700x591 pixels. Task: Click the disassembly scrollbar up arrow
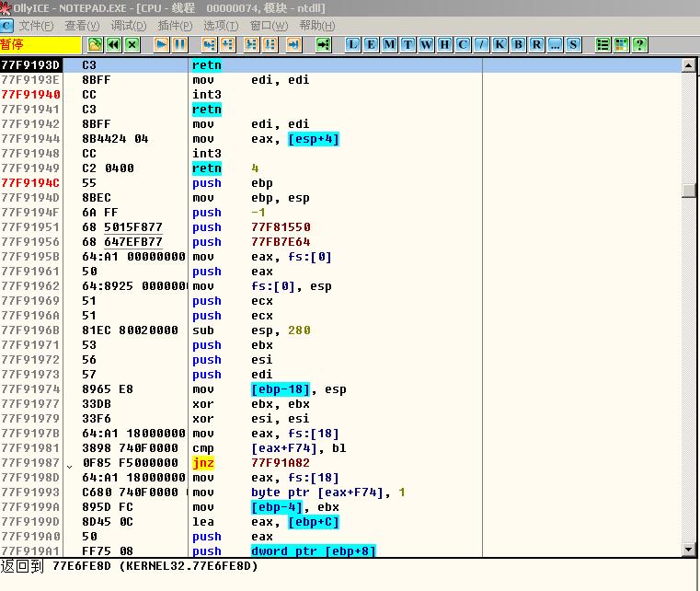point(687,65)
